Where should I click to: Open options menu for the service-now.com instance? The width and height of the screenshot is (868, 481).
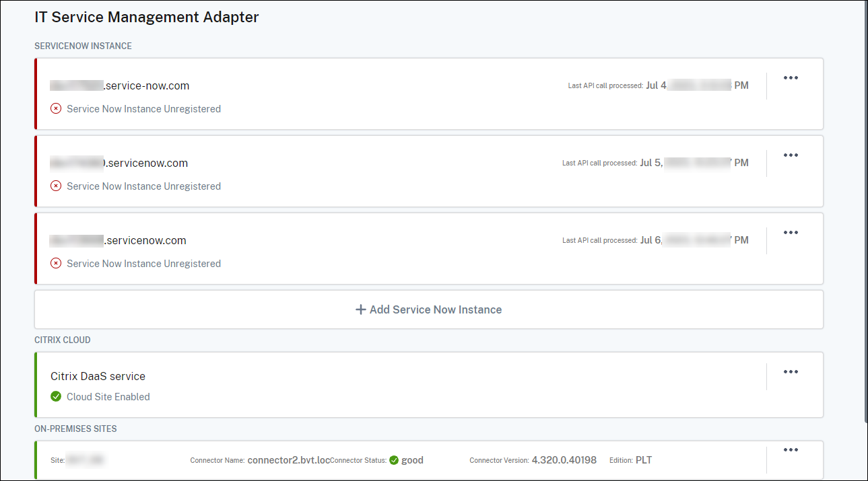791,78
